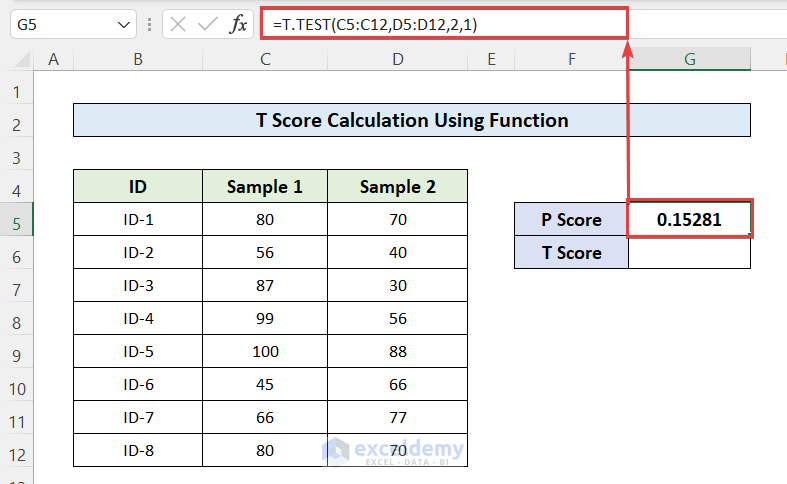
Task: Select column D header
Action: click(x=398, y=60)
